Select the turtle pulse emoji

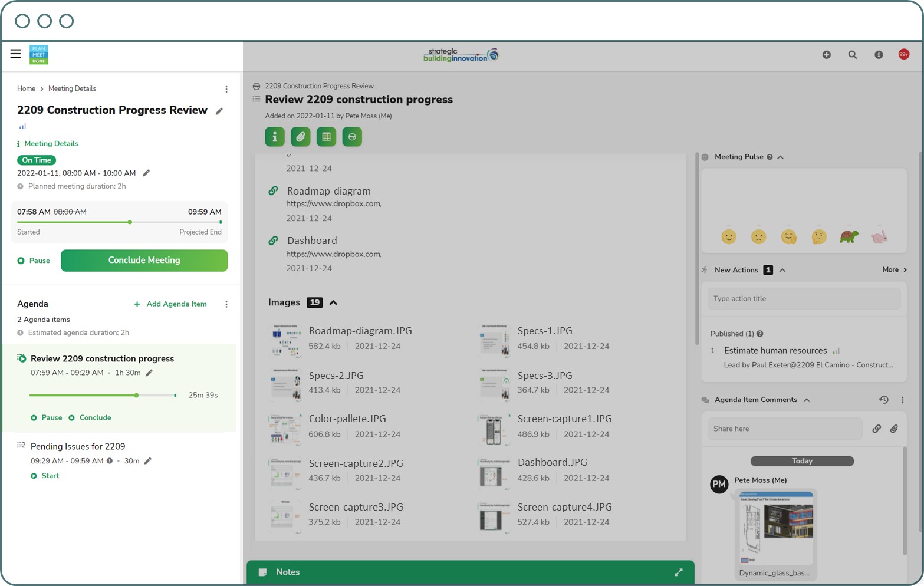(849, 237)
